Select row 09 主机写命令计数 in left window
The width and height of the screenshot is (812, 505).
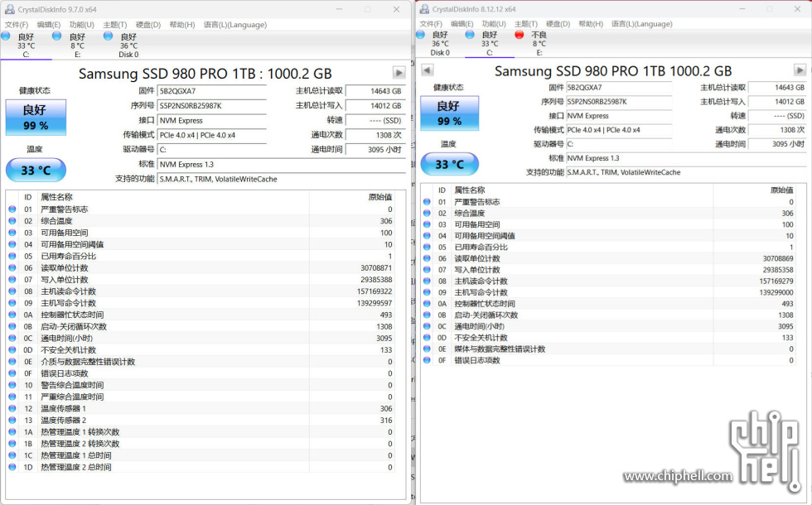pyautogui.click(x=201, y=303)
